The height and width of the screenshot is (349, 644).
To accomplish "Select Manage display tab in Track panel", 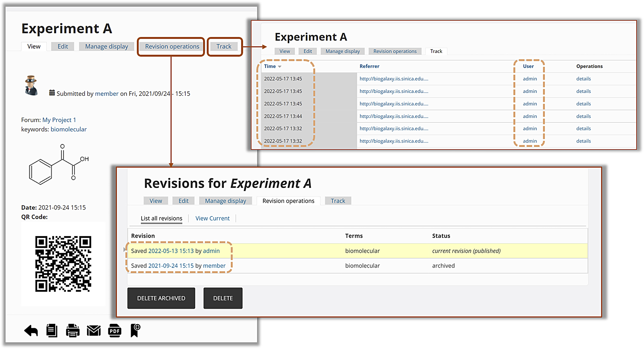I will tap(343, 51).
